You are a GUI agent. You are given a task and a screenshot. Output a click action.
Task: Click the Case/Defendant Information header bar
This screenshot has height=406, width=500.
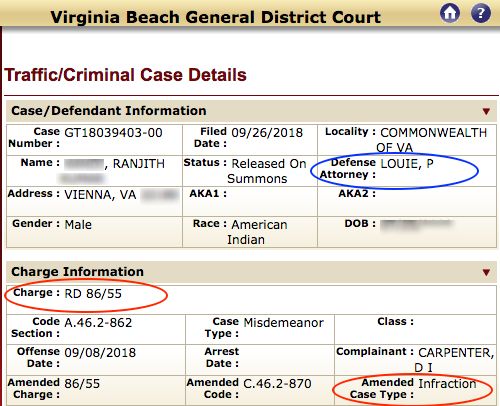click(x=251, y=111)
